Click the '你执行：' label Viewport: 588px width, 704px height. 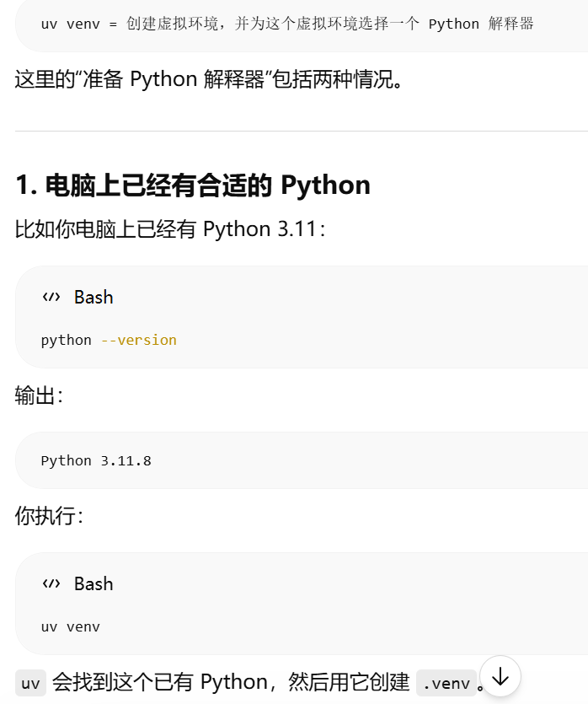(49, 515)
